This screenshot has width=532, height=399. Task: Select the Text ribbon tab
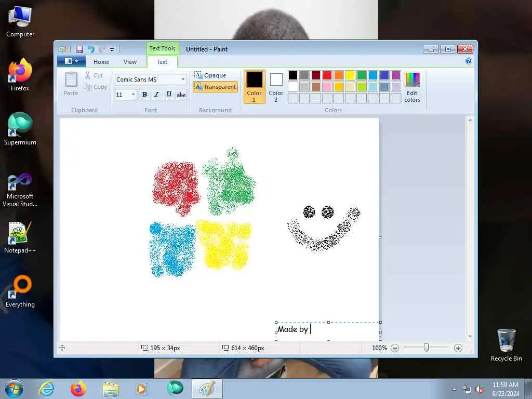pos(162,62)
